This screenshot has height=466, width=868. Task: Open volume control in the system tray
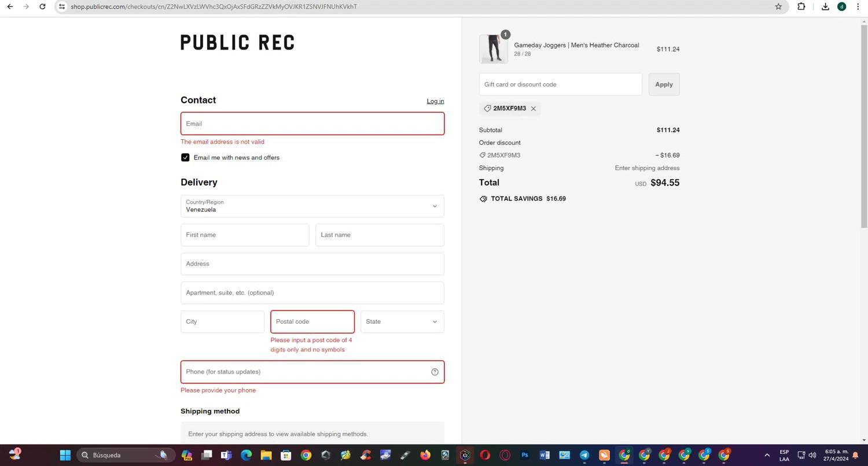tap(812, 455)
